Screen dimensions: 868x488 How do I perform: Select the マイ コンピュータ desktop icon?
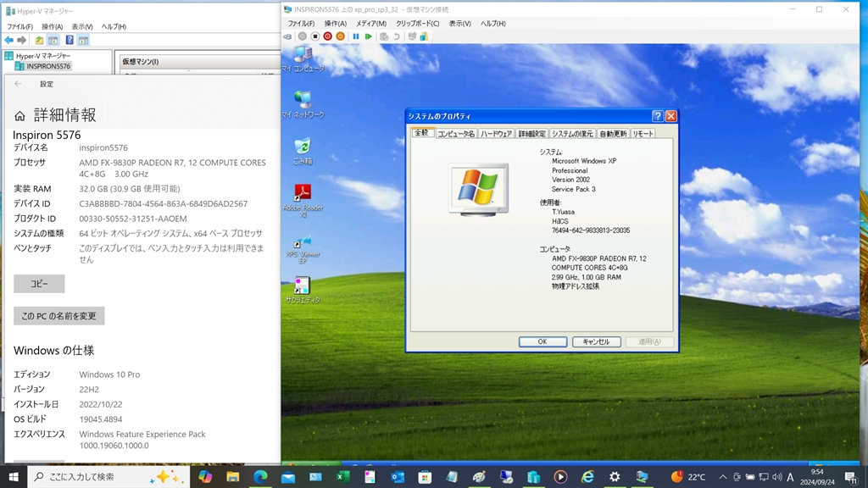click(303, 55)
